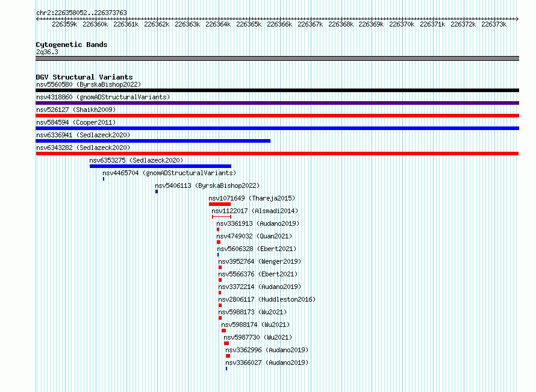This screenshot has height=392, width=536.
Task: Click the 226362k ruler tick label
Action: [x=157, y=25]
